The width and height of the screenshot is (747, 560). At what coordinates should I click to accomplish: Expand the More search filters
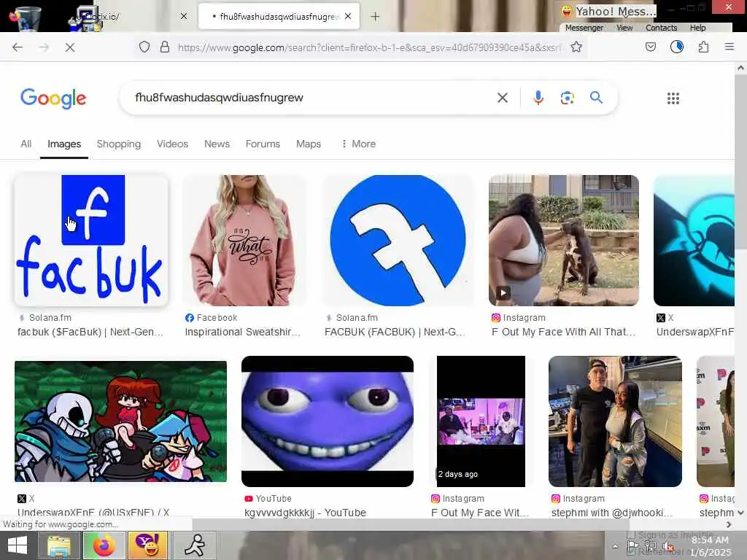(359, 144)
